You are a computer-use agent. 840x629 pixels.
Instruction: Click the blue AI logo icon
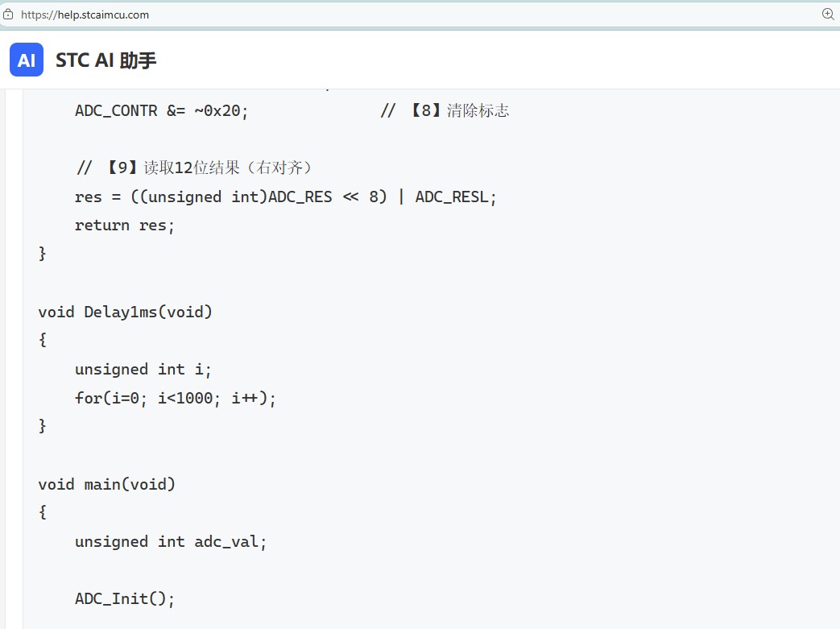click(27, 60)
